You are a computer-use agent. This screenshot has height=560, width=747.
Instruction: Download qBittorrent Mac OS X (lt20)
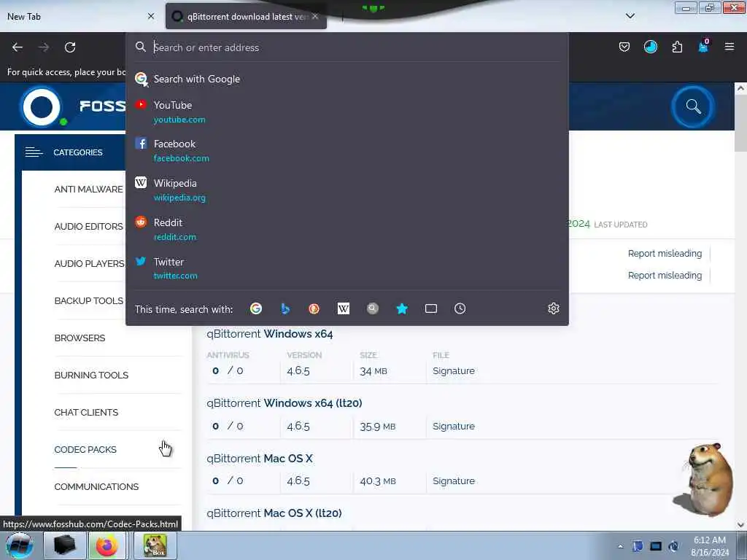274,513
